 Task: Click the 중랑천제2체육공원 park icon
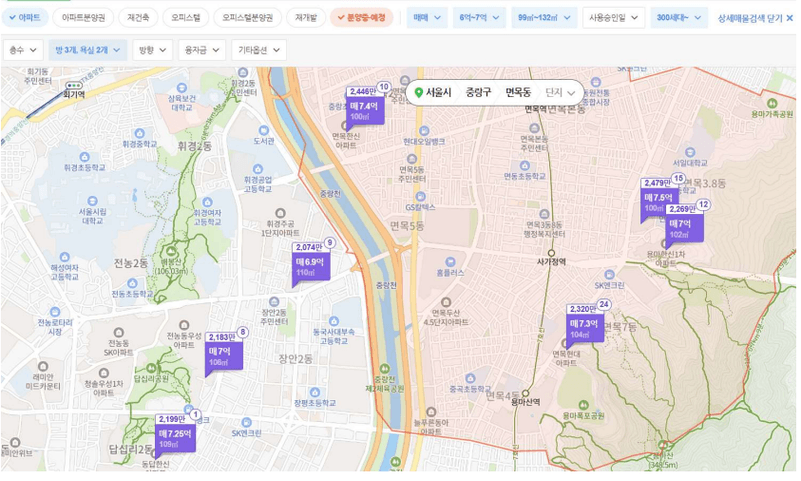point(384,368)
